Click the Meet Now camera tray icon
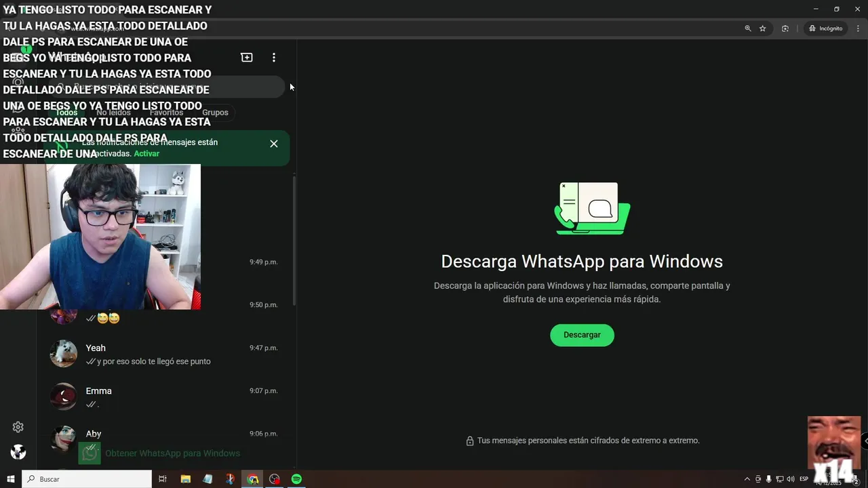This screenshot has width=868, height=488. (758, 479)
